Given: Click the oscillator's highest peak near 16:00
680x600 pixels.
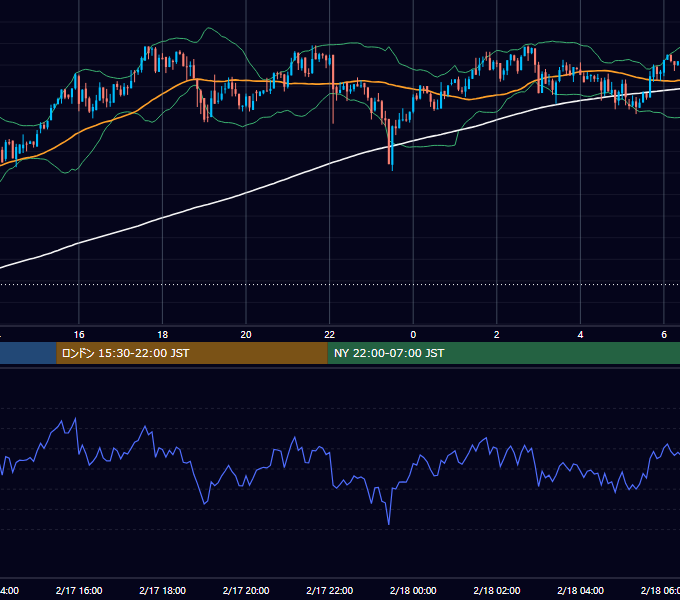Looking at the screenshot, I should point(75,420).
